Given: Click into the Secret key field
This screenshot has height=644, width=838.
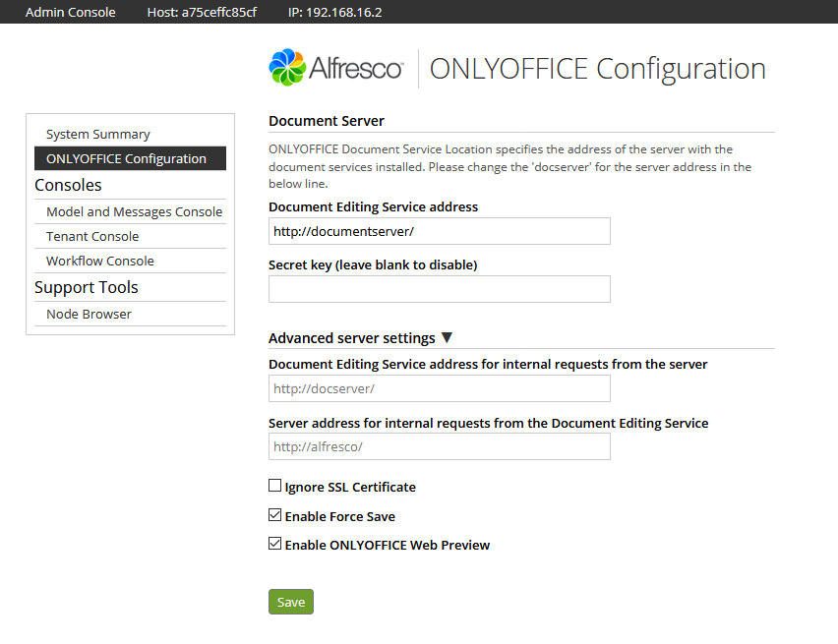Looking at the screenshot, I should (x=440, y=289).
